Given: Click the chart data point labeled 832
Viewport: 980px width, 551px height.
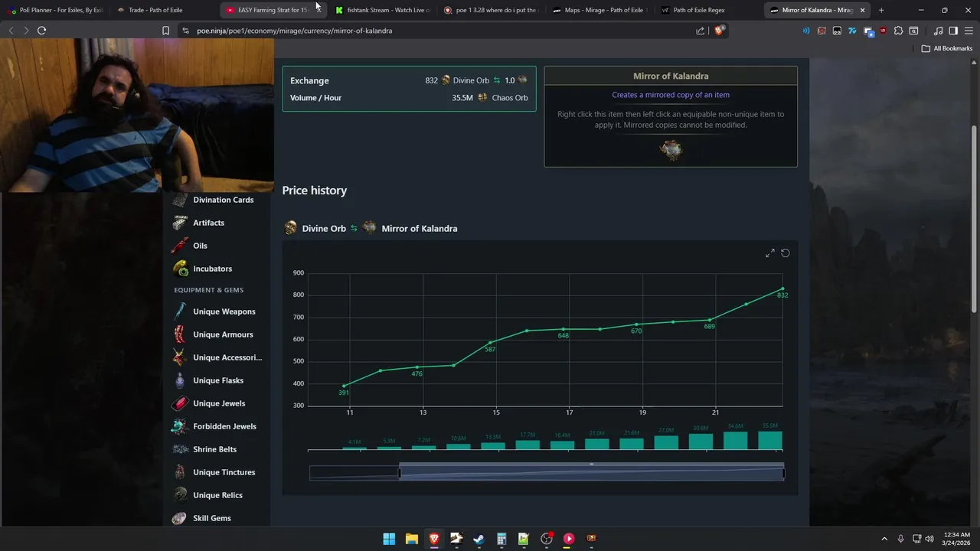Looking at the screenshot, I should [782, 289].
